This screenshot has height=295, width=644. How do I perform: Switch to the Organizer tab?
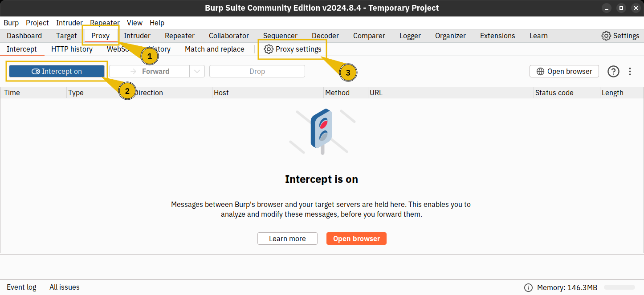tap(450, 36)
